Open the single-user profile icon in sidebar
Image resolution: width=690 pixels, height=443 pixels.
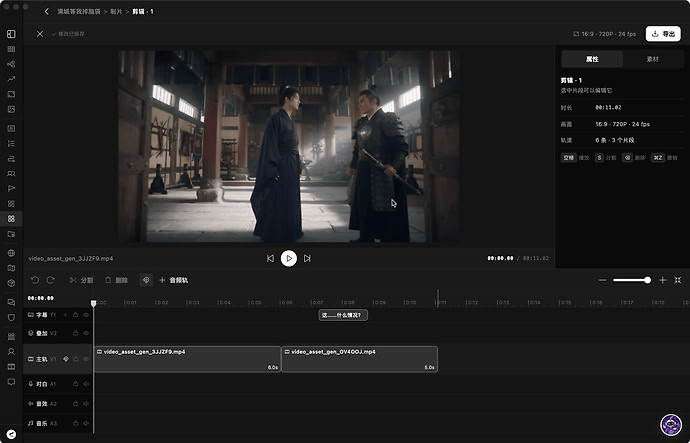click(11, 351)
